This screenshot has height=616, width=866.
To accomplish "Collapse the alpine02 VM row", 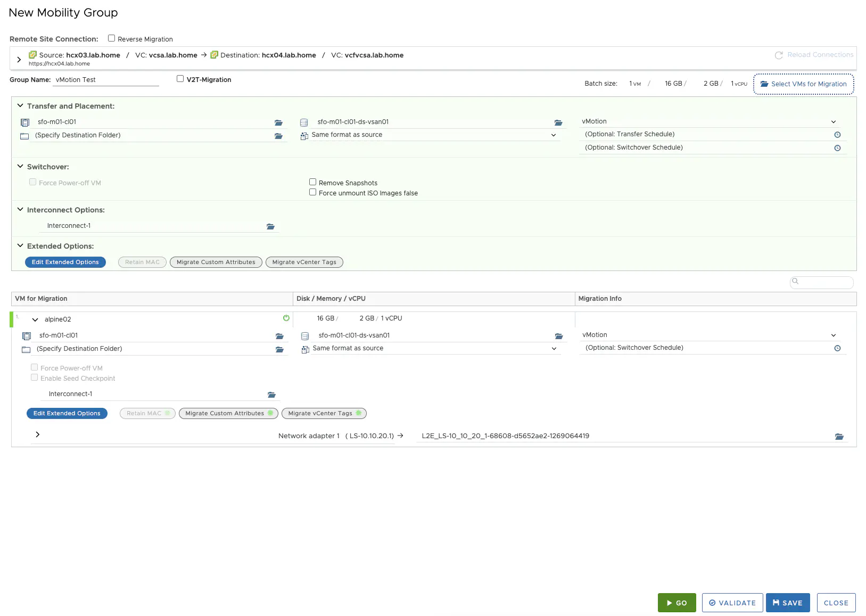I will (35, 320).
